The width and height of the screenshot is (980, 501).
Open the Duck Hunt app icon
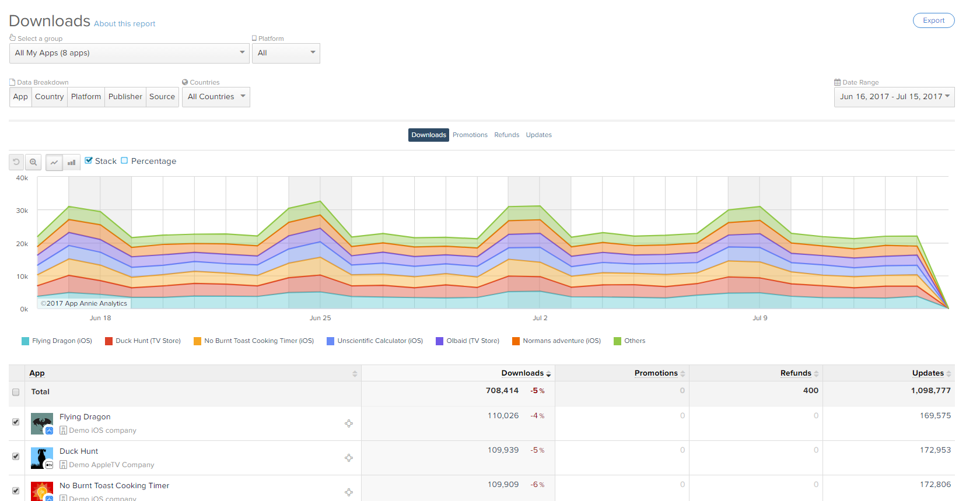click(42, 458)
